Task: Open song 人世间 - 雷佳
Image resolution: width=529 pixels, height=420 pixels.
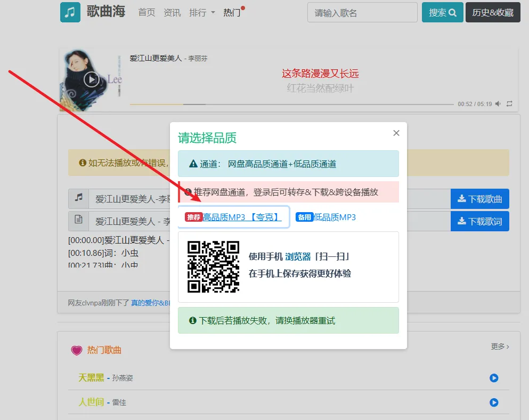Action: click(x=102, y=402)
